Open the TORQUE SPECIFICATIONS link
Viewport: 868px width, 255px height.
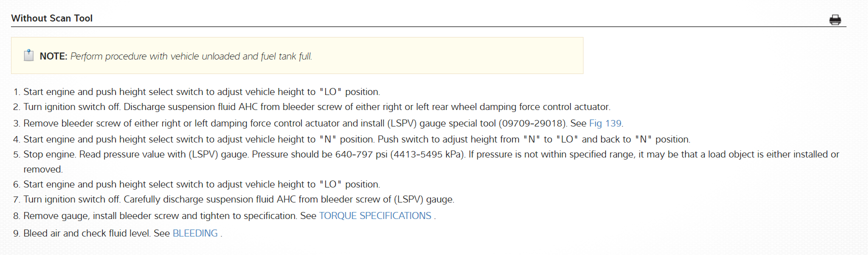tap(375, 216)
